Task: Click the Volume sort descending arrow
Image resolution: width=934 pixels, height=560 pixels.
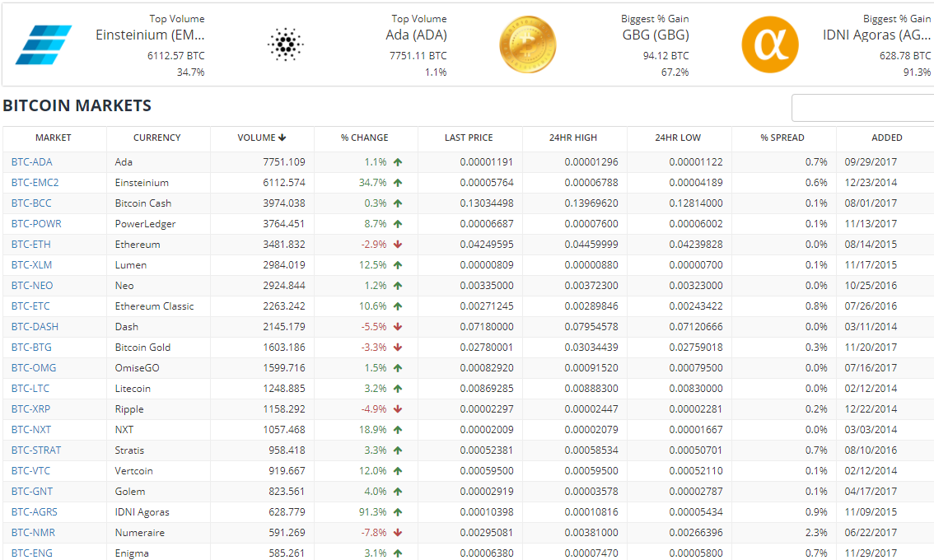Action: pyautogui.click(x=283, y=138)
